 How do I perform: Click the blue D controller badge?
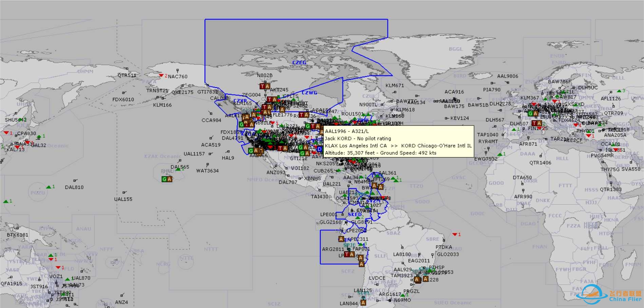(x=319, y=149)
